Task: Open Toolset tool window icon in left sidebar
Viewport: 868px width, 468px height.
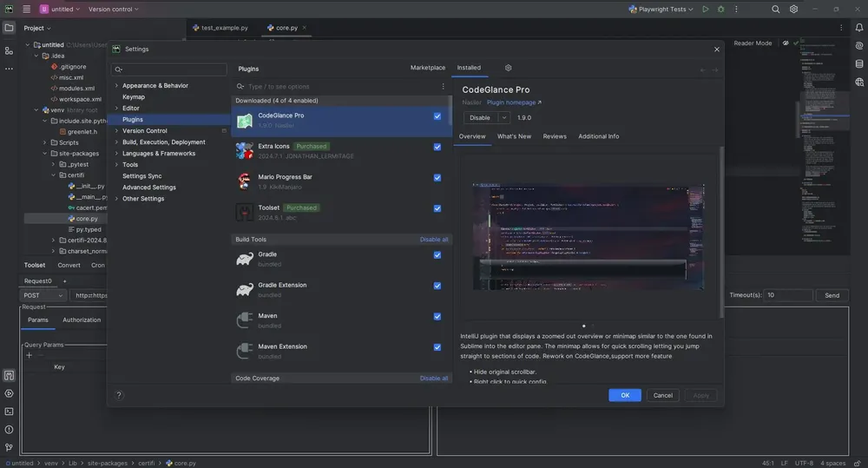Action: [x=9, y=375]
